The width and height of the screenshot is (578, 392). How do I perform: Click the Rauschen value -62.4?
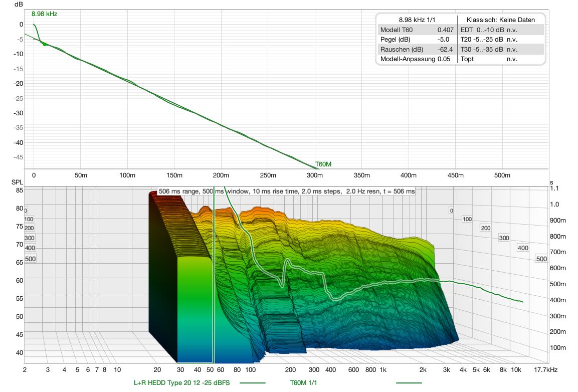[445, 50]
